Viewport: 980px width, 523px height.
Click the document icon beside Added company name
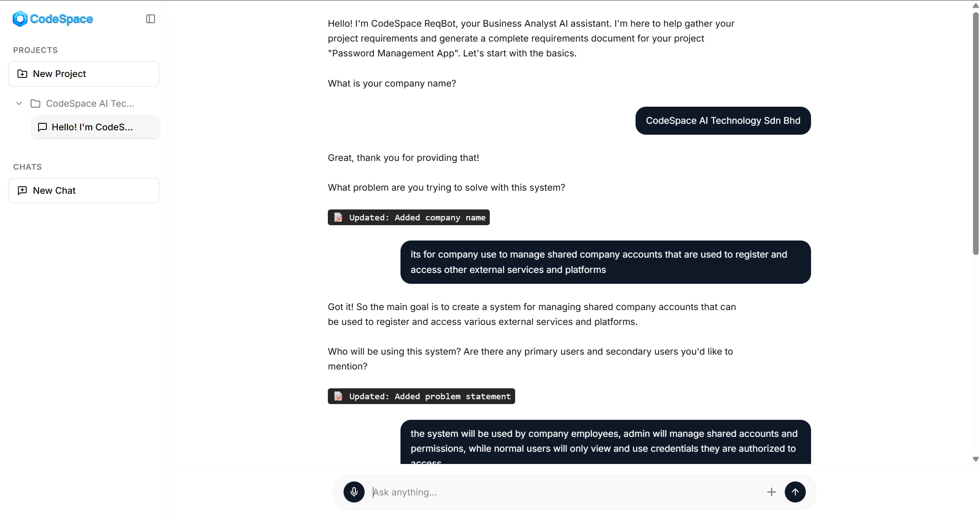pyautogui.click(x=338, y=217)
